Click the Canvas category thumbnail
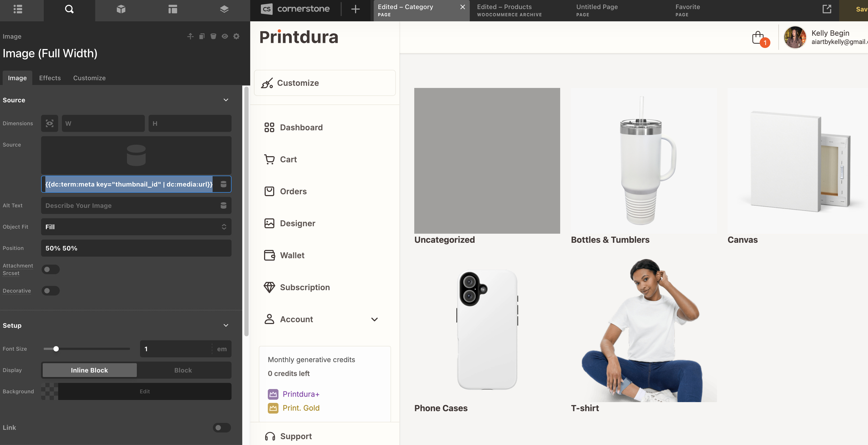The width and height of the screenshot is (868, 445). tap(798, 161)
